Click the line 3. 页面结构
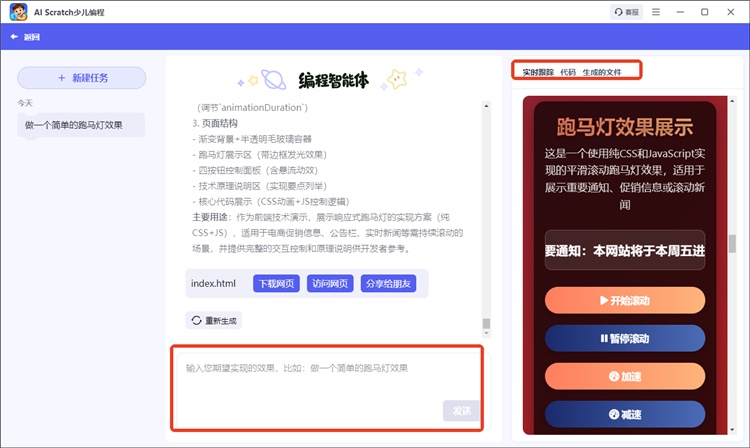The image size is (750, 448). click(x=215, y=123)
